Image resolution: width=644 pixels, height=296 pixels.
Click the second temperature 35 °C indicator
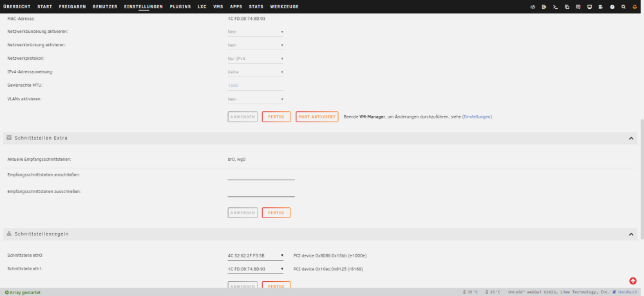click(x=493, y=292)
